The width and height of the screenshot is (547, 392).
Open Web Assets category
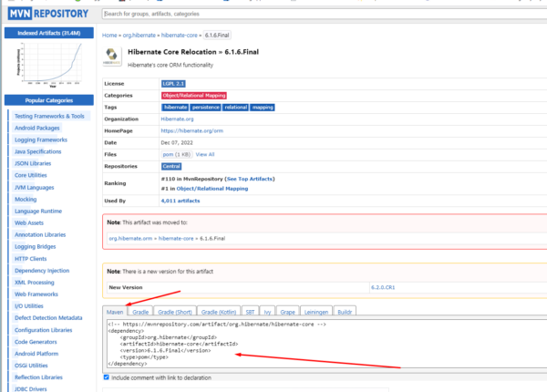coord(29,223)
